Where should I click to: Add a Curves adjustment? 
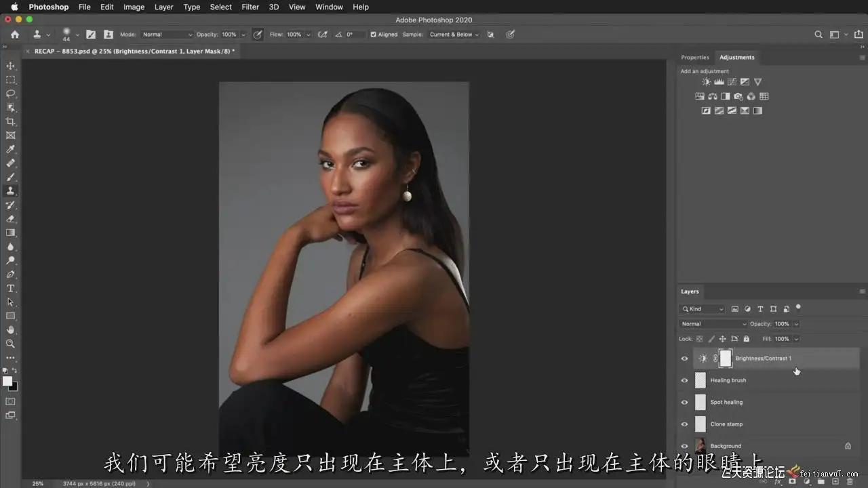click(x=732, y=82)
